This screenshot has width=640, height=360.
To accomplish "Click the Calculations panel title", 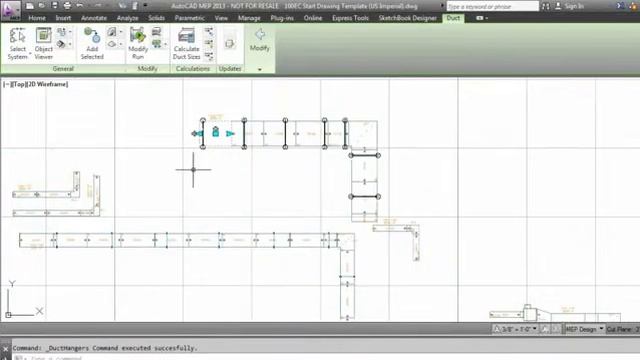I will coord(193,69).
